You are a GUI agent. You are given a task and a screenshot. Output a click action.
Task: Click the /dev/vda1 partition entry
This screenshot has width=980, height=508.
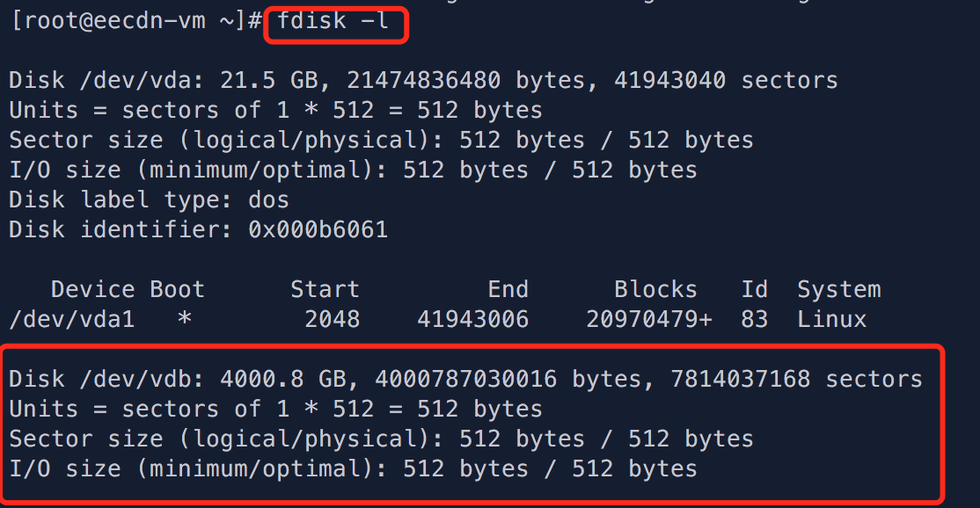[x=72, y=320]
